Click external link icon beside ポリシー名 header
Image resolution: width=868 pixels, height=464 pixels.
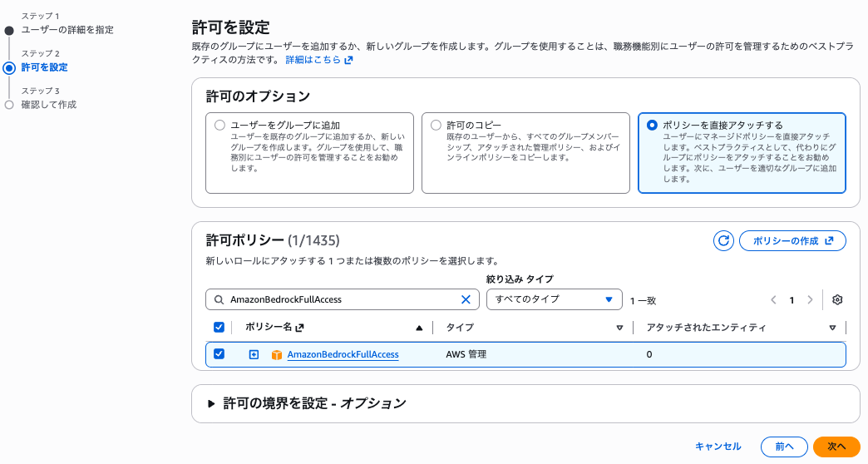[299, 328]
